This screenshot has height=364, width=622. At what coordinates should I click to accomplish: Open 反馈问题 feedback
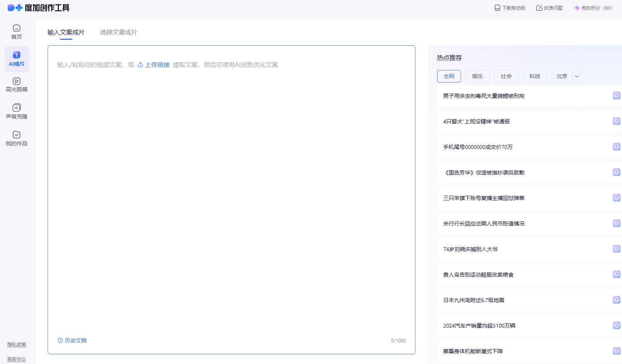549,8
